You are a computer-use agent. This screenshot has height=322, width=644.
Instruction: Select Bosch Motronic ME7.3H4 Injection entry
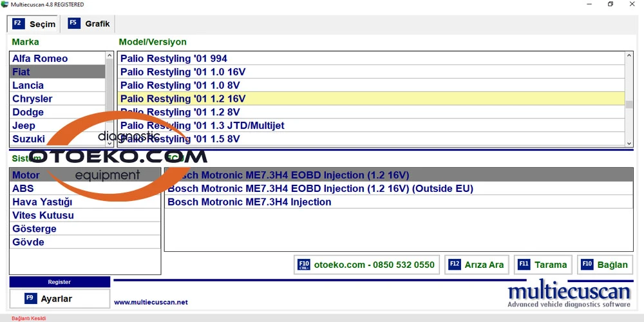click(399, 202)
